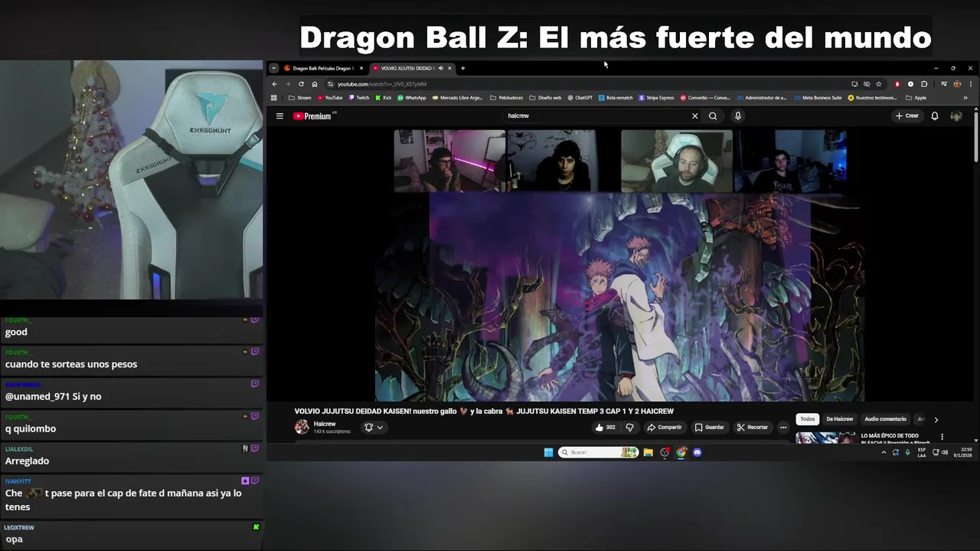Open the Stripe Express bookmark
This screenshot has width=980, height=551.
tap(656, 98)
